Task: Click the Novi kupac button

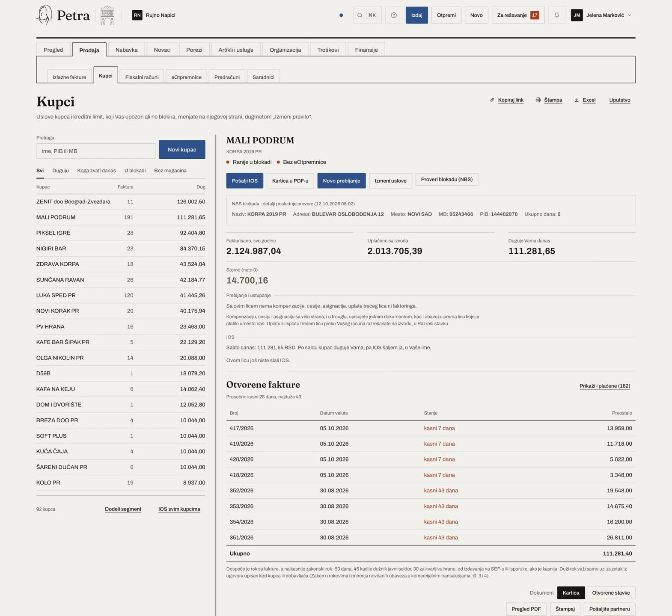Action: (182, 150)
